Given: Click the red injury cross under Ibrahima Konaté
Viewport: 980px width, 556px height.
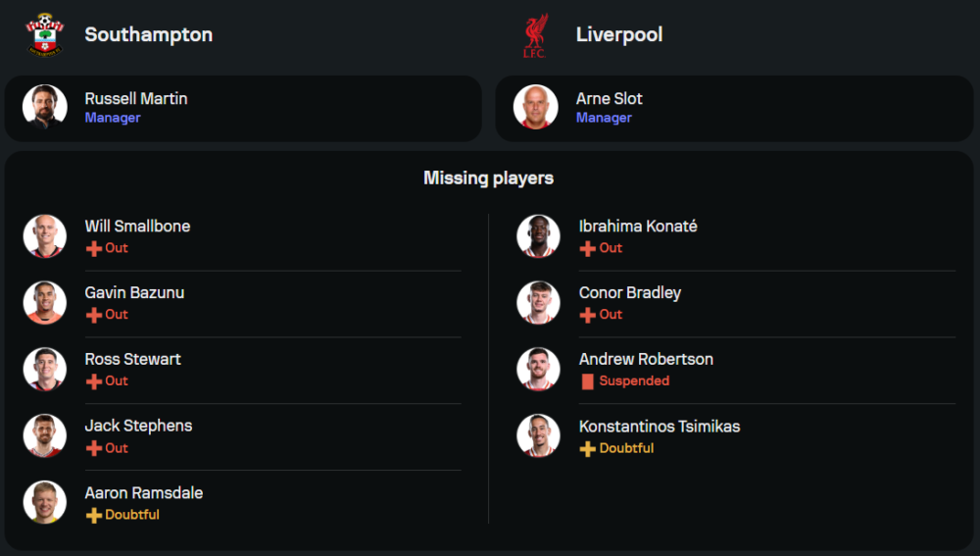Looking at the screenshot, I should pyautogui.click(x=588, y=248).
